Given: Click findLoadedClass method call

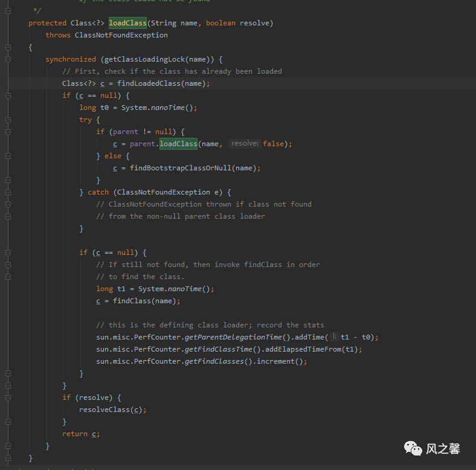Looking at the screenshot, I should click(x=149, y=83).
